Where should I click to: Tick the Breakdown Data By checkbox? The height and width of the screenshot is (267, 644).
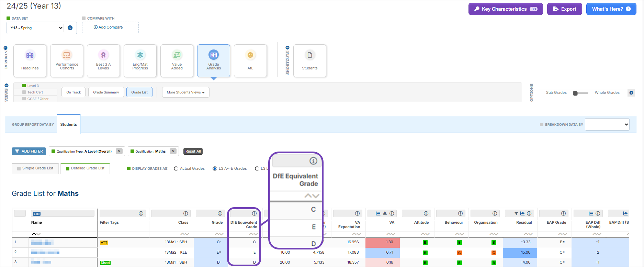pyautogui.click(x=542, y=125)
